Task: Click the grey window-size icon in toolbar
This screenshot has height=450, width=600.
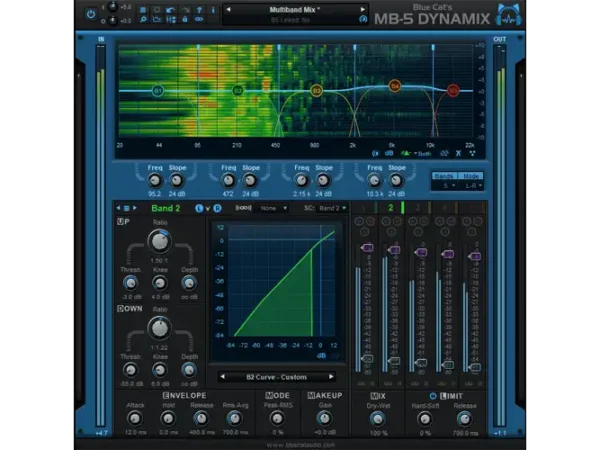Action: pos(157,10)
